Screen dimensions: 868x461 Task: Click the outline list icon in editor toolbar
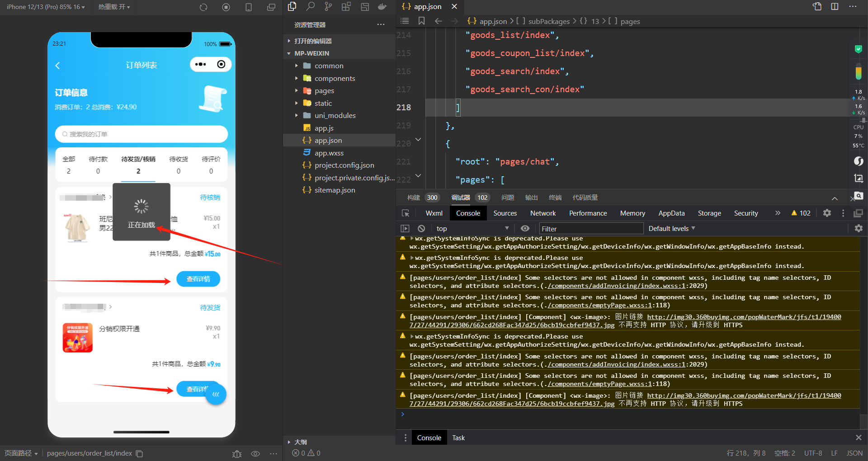[x=405, y=21]
